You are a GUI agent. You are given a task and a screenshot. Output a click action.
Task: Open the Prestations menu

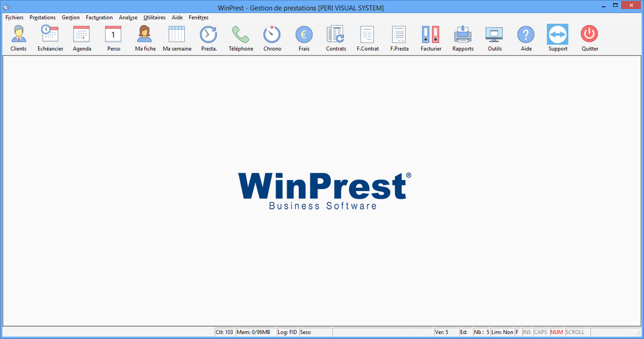[x=43, y=17]
